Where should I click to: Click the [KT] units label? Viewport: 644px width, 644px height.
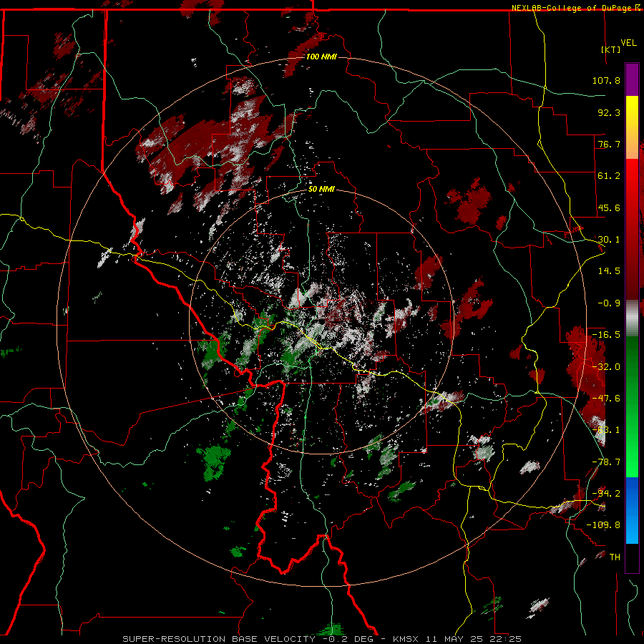click(611, 49)
